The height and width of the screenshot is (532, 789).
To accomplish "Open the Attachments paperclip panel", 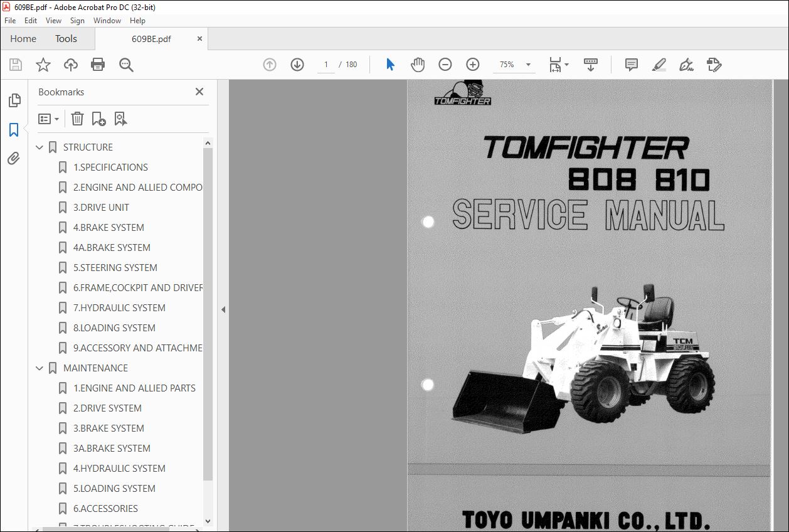I will (x=14, y=159).
